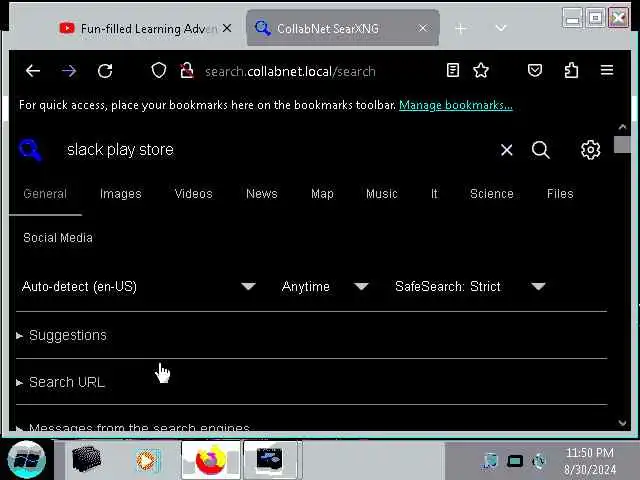Switch to Images category
This screenshot has width=640, height=480.
pos(120,194)
